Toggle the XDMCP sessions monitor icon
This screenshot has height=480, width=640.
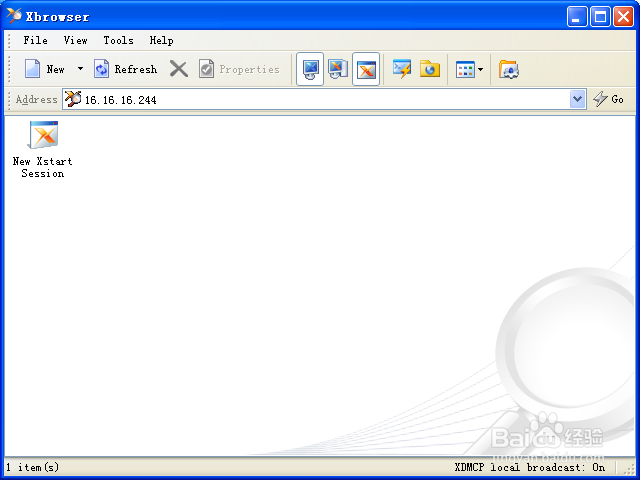[310, 69]
